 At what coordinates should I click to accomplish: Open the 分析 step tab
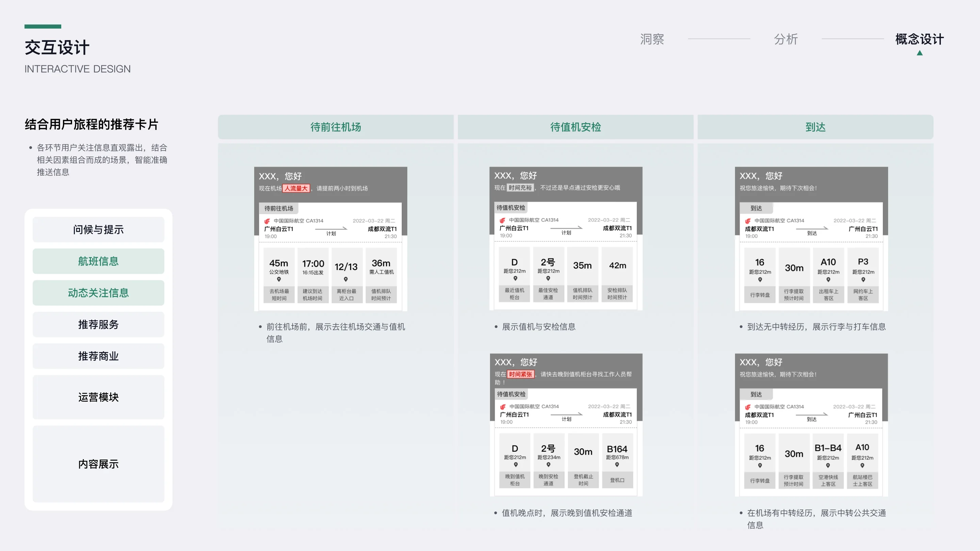click(x=786, y=39)
